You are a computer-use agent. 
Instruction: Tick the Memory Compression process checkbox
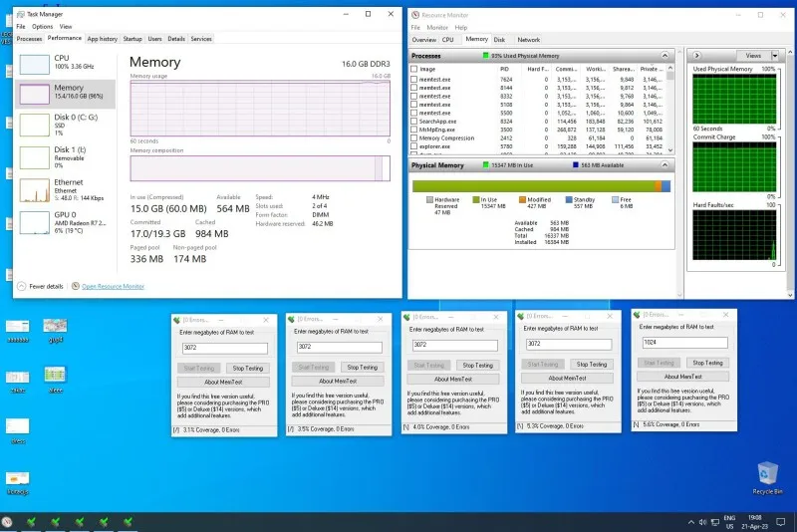(413, 138)
